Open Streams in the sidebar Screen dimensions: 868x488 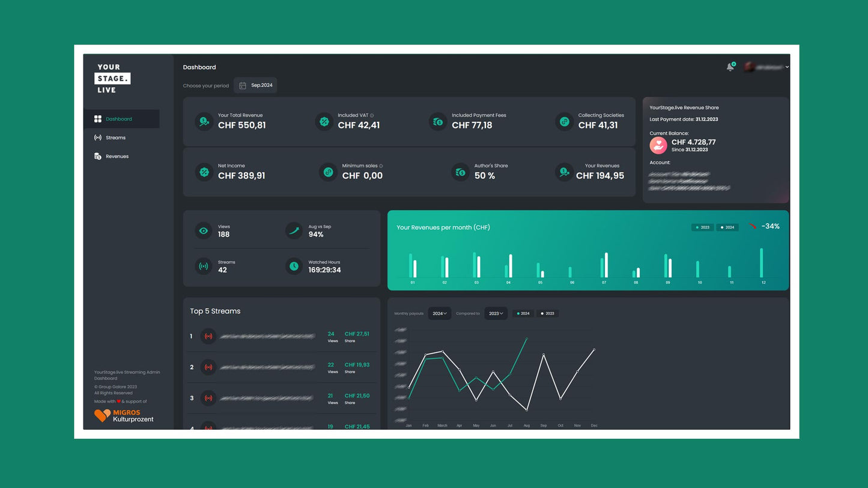point(115,137)
